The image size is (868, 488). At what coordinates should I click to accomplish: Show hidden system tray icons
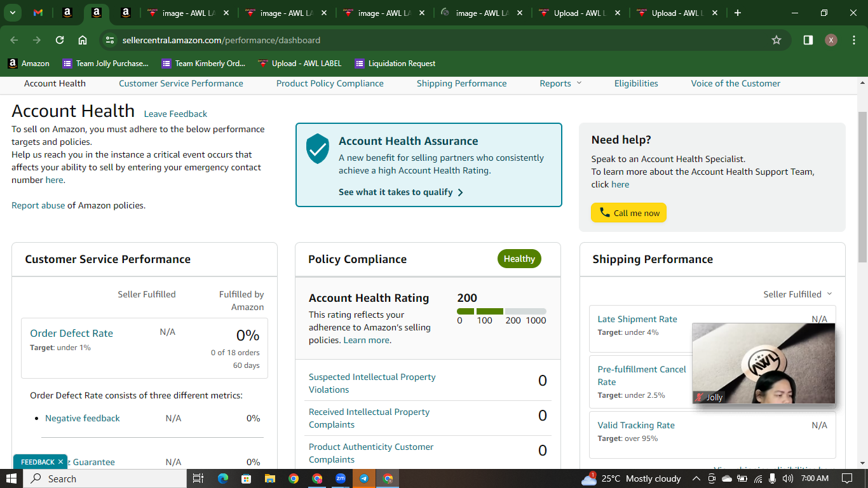696,478
